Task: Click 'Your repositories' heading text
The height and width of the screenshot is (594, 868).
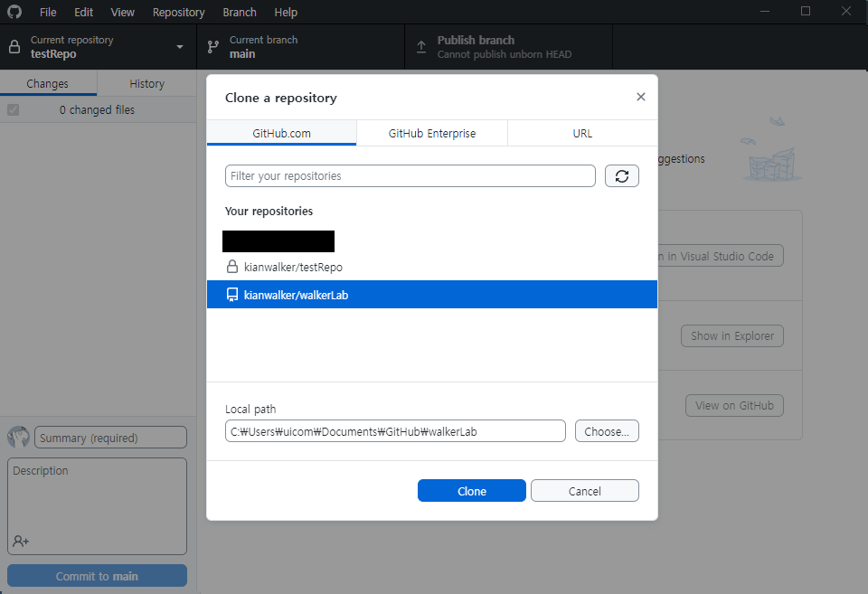Action: pos(269,211)
